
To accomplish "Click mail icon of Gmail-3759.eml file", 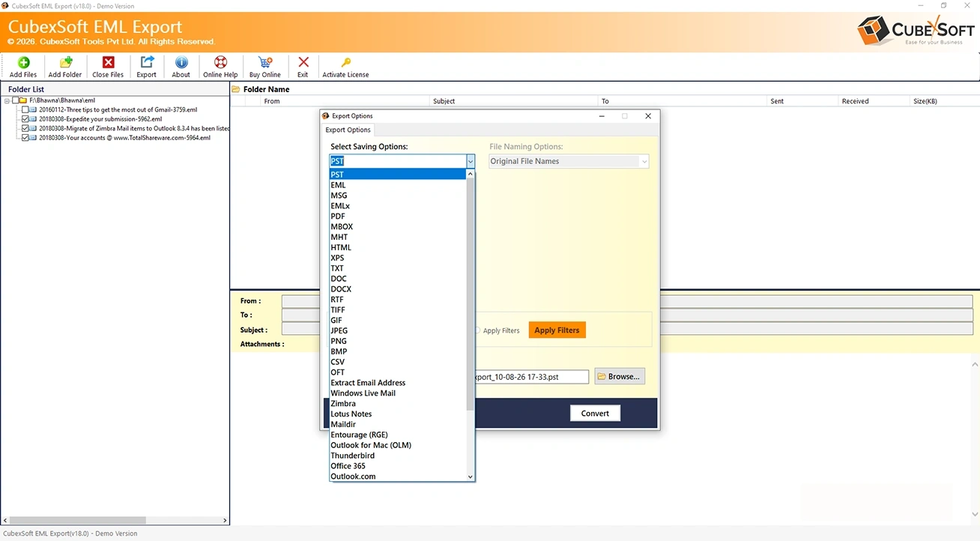I will click(34, 109).
